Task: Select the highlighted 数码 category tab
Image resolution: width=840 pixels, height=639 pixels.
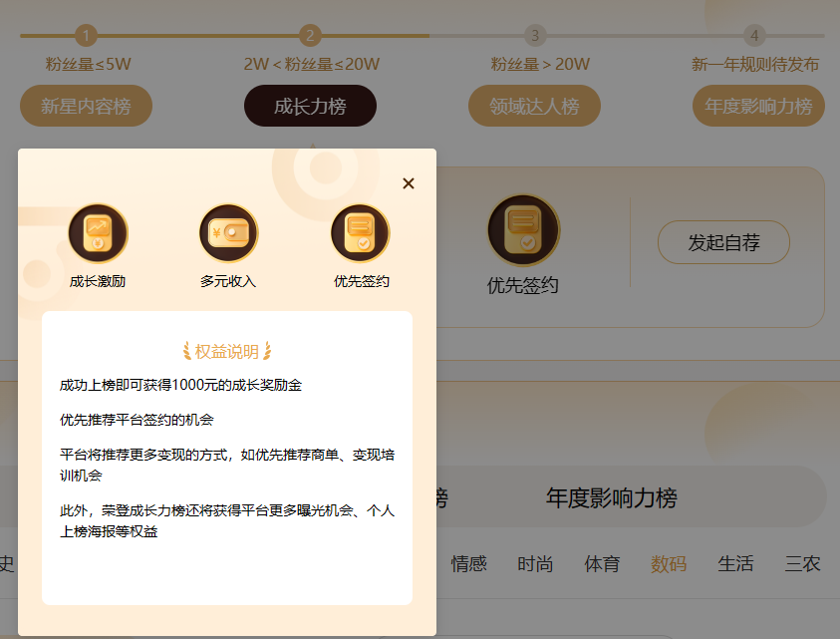Action: pos(669,564)
